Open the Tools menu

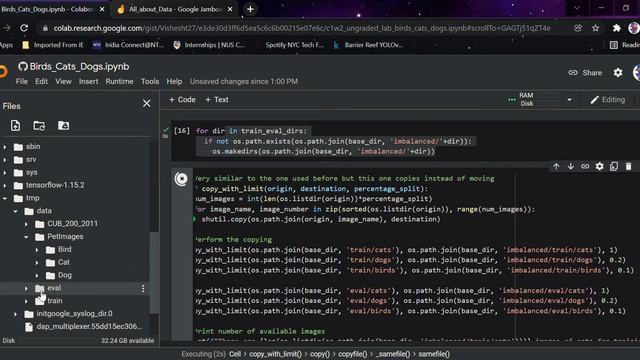(x=150, y=82)
